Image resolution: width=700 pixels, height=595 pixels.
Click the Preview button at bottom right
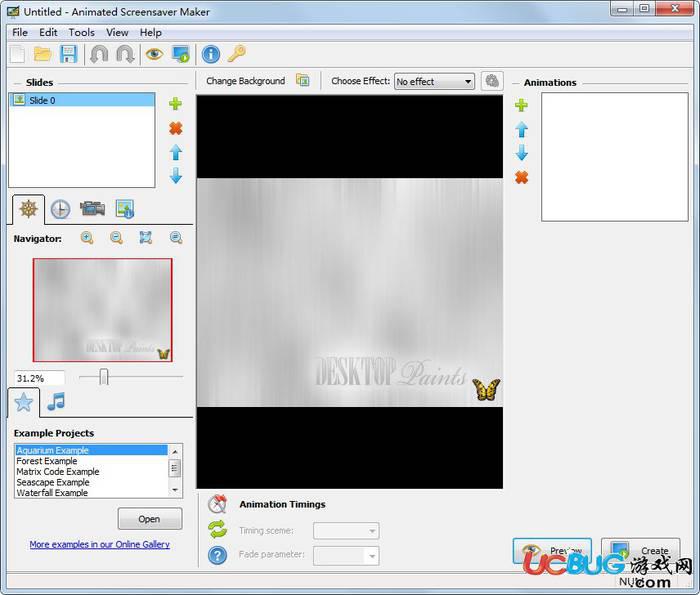point(552,551)
